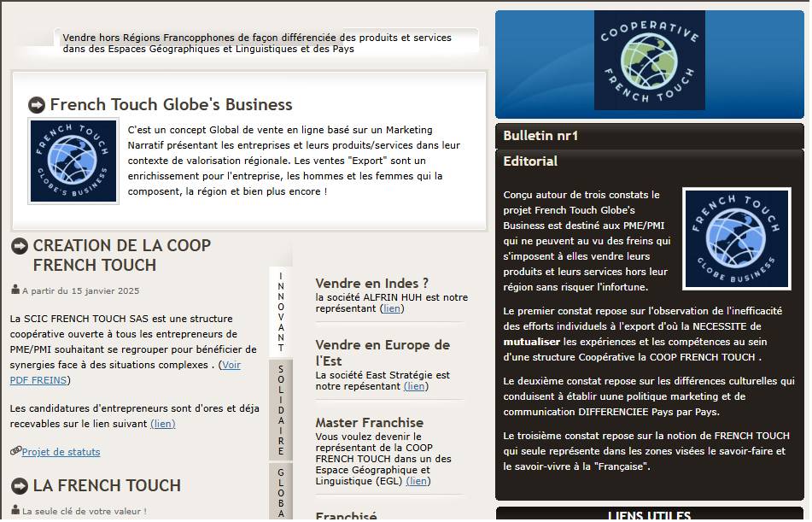The height and width of the screenshot is (522, 812).
Task: Open the 'Voir PDF FREINS' link
Action: [x=126, y=372]
